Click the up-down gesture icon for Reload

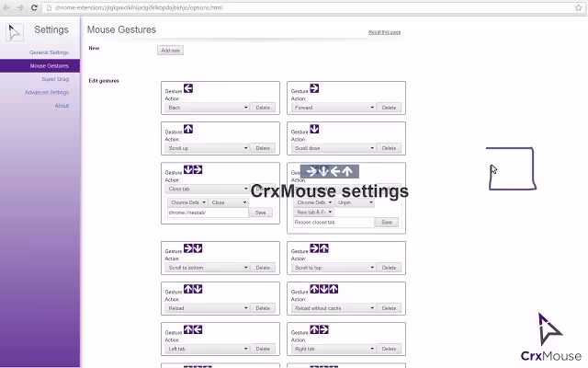(x=193, y=289)
